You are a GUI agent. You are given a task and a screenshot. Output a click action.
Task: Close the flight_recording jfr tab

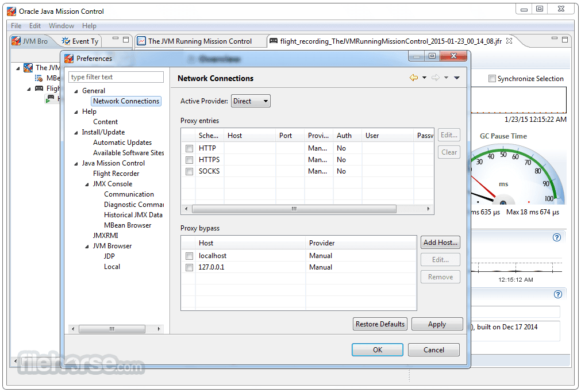pyautogui.click(x=509, y=41)
